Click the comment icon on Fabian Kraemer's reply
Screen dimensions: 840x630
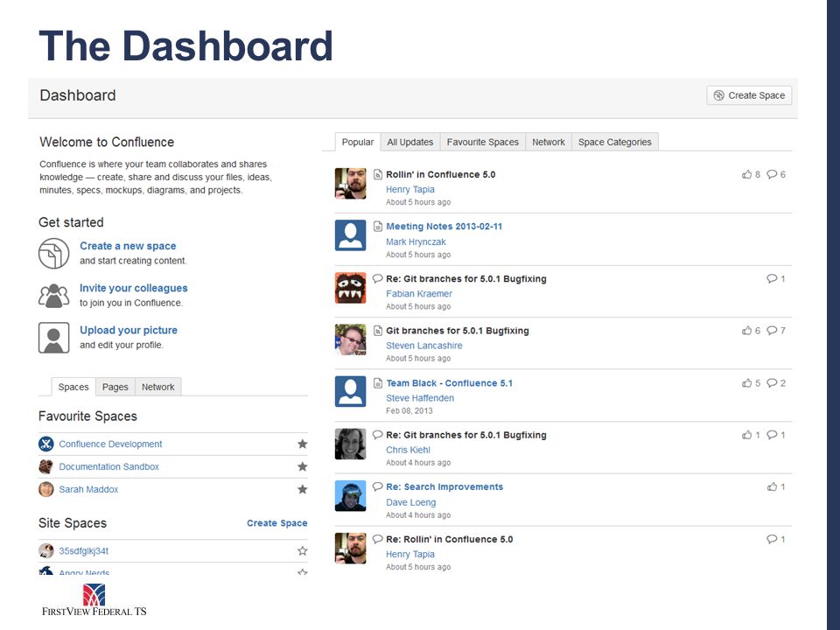[x=772, y=278]
